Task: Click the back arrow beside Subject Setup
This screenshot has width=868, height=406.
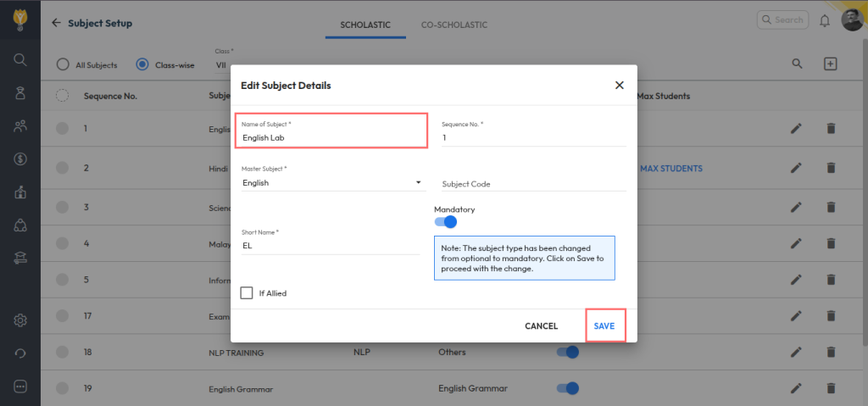Action: point(56,23)
